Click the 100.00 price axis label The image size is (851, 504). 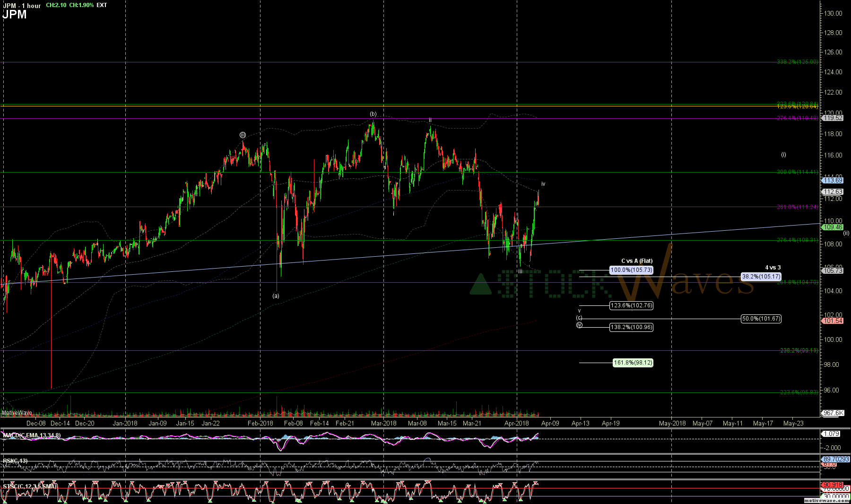tap(833, 339)
